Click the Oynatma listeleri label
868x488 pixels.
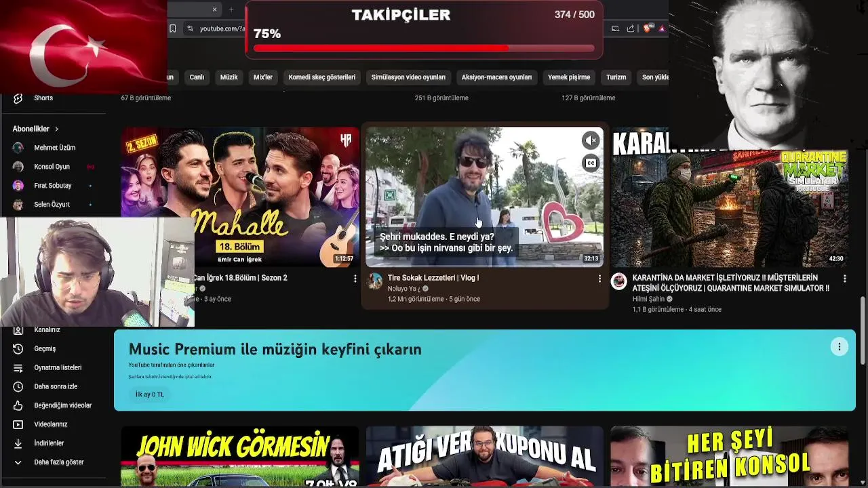(x=58, y=367)
